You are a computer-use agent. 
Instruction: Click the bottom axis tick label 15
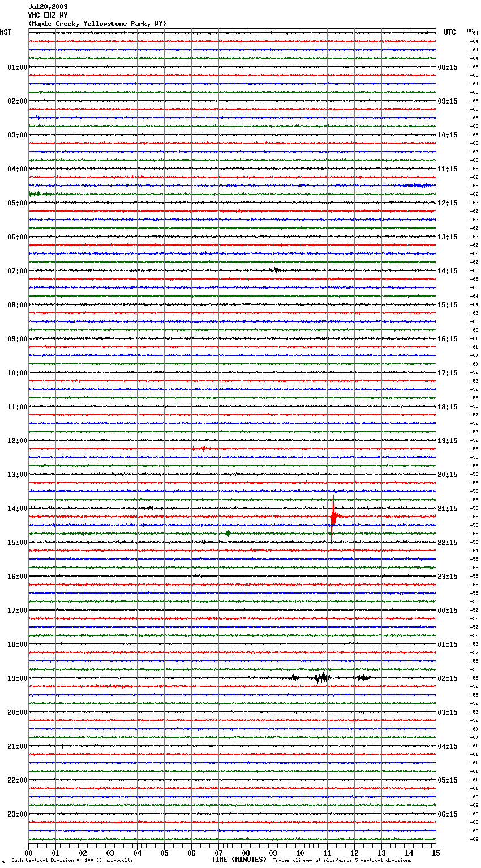coord(436,853)
